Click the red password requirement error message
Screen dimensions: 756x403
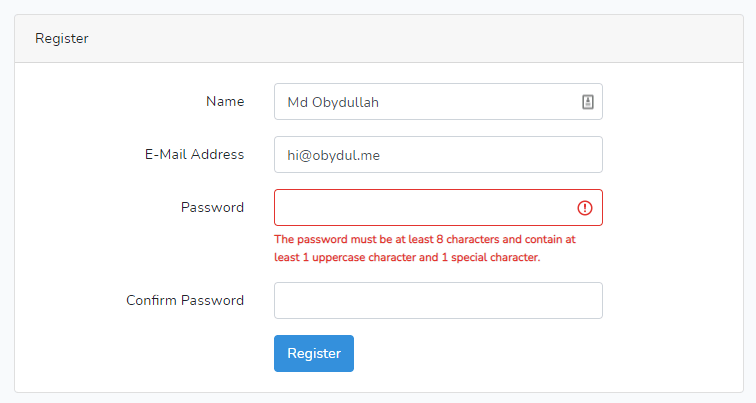click(x=425, y=248)
